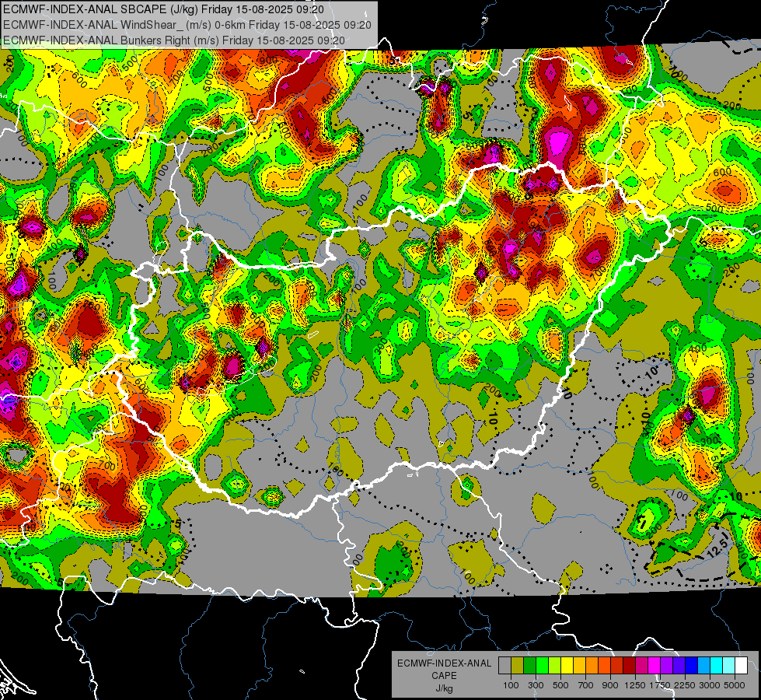Select the dark green legend swatch before 300

[x=529, y=665]
